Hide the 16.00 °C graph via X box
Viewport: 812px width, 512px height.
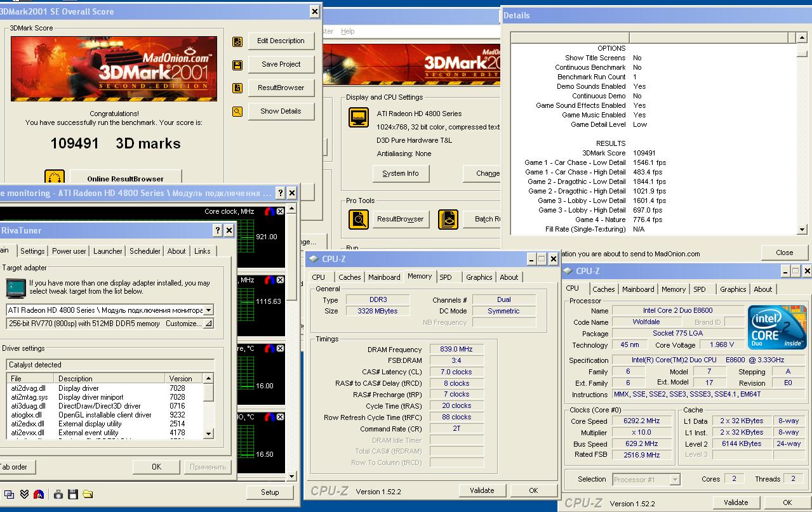280,348
